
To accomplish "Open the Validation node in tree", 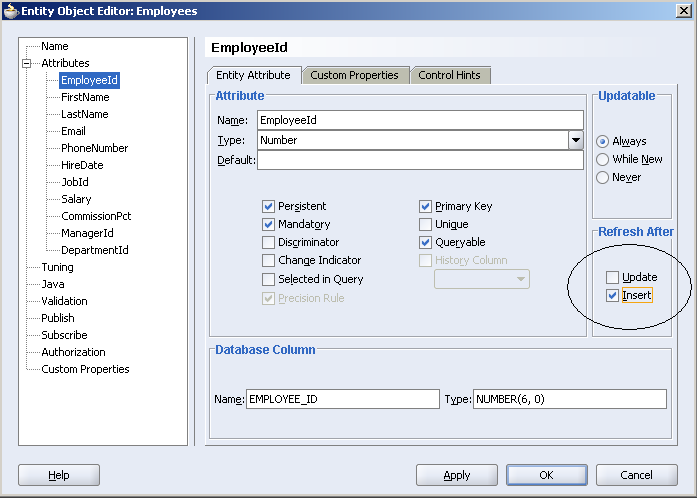I will (x=64, y=301).
